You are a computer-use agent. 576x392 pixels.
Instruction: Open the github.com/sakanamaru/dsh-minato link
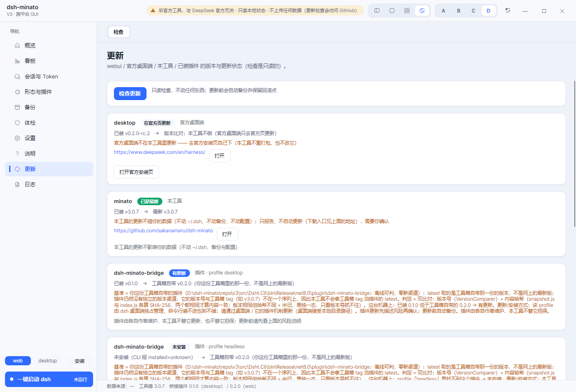coord(163,231)
